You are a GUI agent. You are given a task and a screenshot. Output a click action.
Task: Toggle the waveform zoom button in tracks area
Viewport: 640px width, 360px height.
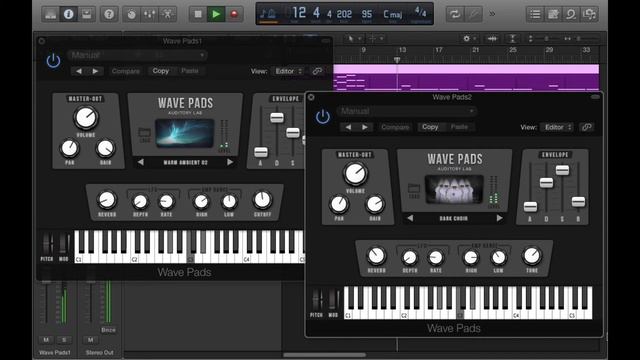492,38
